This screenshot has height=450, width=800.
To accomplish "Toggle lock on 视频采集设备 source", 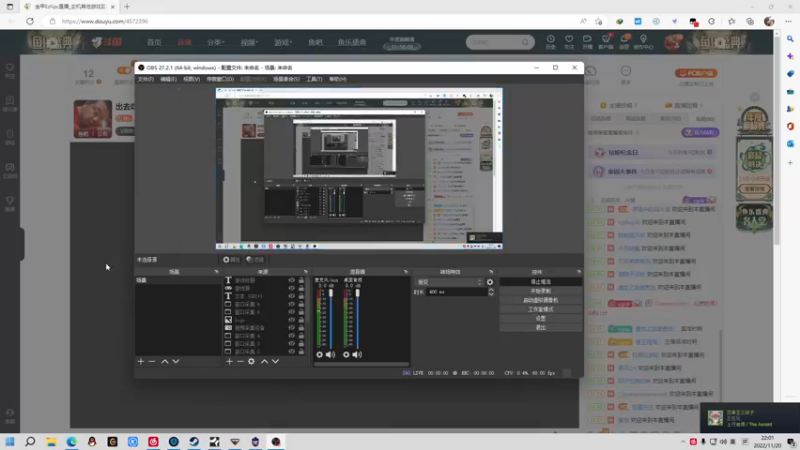I will coord(301,328).
